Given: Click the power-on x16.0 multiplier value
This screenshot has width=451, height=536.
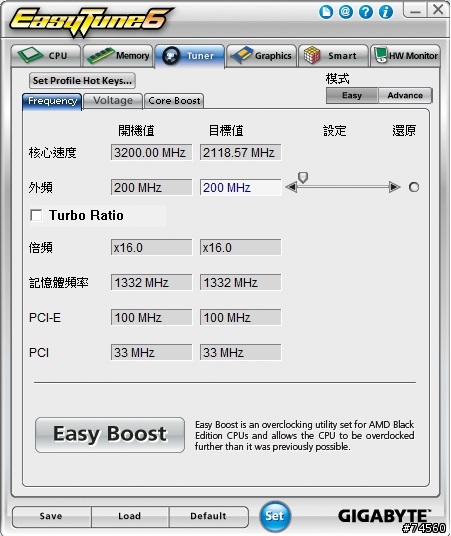Looking at the screenshot, I should 151,247.
